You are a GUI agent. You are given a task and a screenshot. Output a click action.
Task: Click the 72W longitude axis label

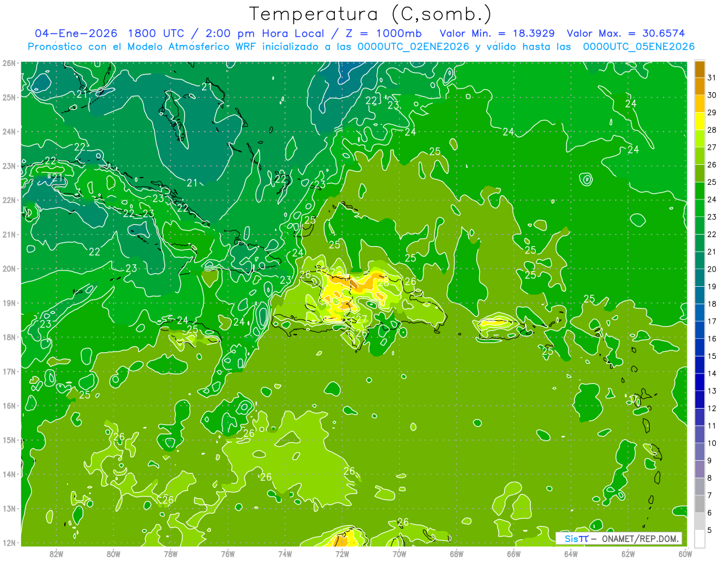point(342,553)
